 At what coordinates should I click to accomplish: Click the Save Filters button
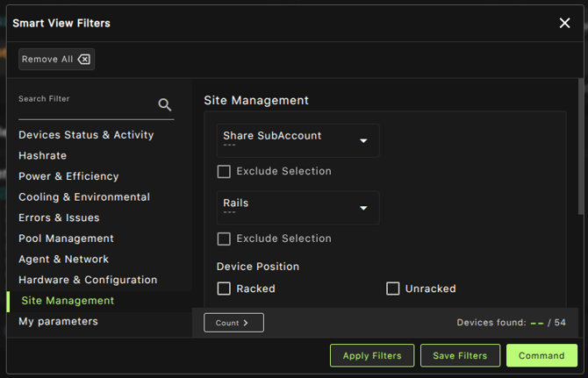point(460,355)
